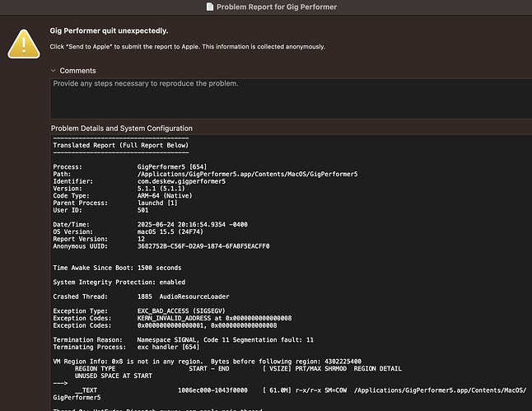Click the 'Translated Report' header line
Screen dimensions: 532x411
(120, 145)
